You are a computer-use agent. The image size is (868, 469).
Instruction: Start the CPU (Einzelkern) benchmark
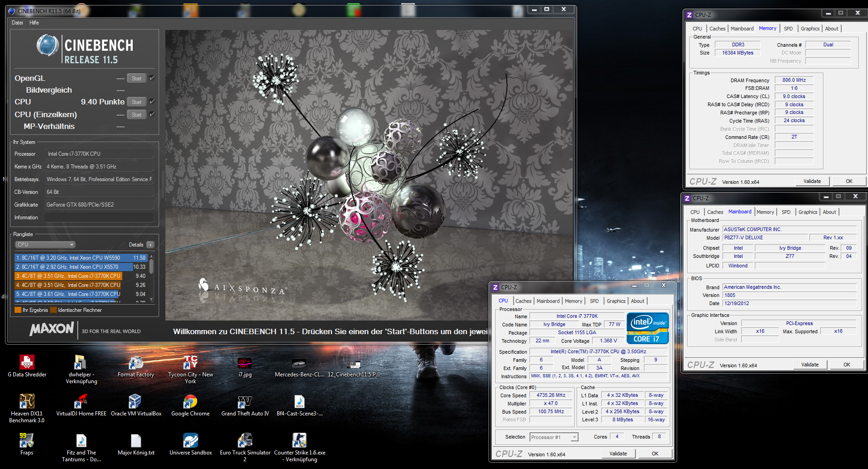click(136, 115)
